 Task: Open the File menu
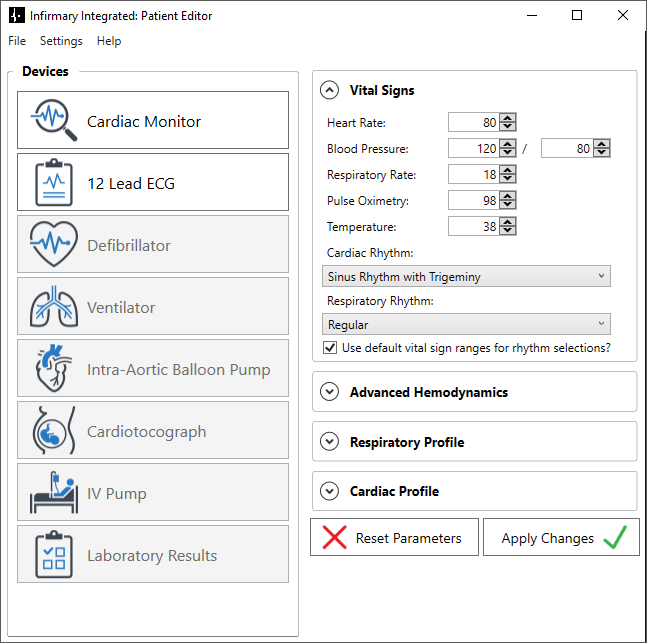(x=17, y=41)
